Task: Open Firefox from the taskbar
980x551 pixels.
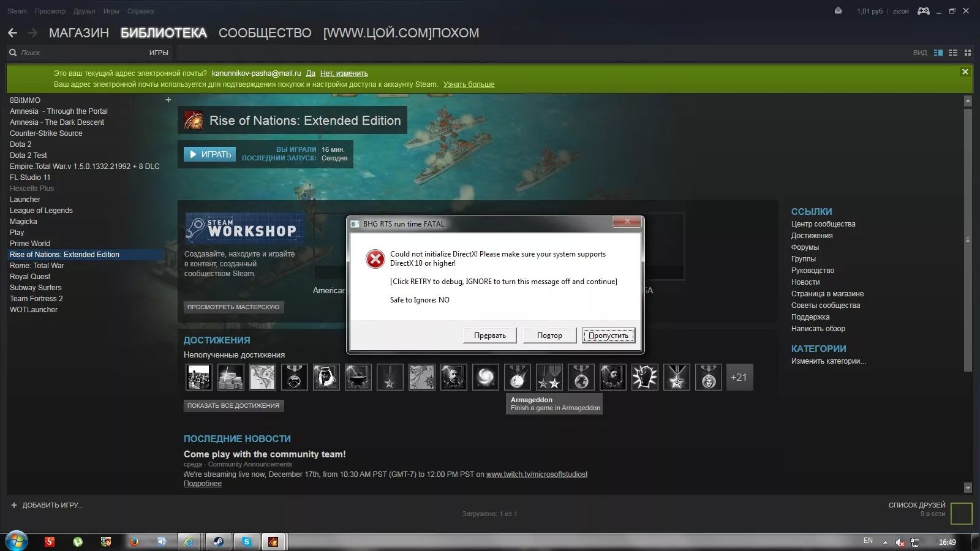Action: click(134, 541)
